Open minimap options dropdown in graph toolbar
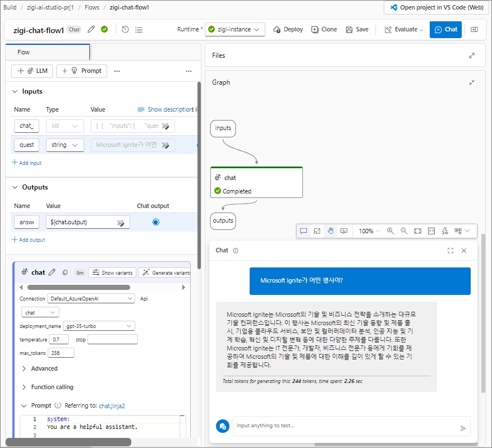This screenshot has width=492, height=448. (462, 231)
